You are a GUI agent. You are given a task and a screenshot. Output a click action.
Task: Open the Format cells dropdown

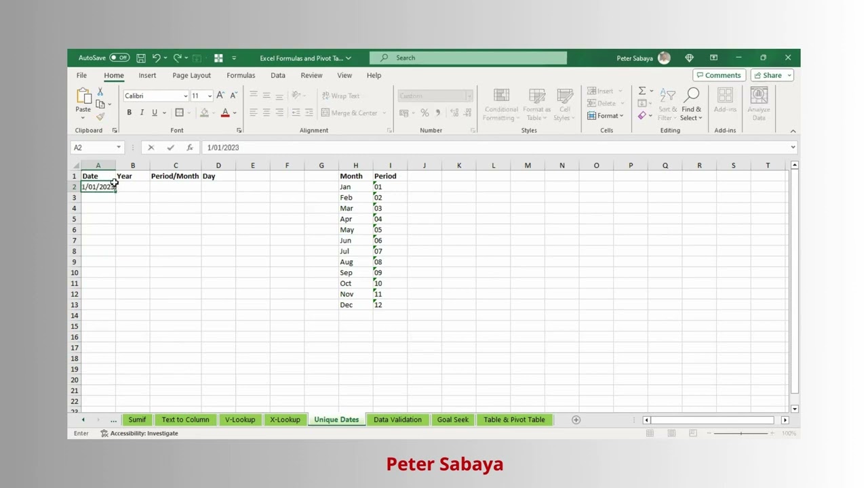click(605, 115)
